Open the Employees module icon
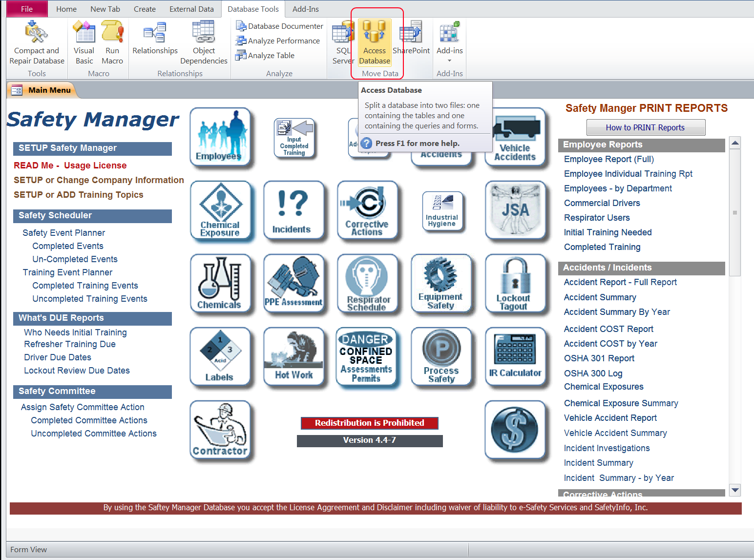Viewport: 754px width, 560px height. [220, 137]
